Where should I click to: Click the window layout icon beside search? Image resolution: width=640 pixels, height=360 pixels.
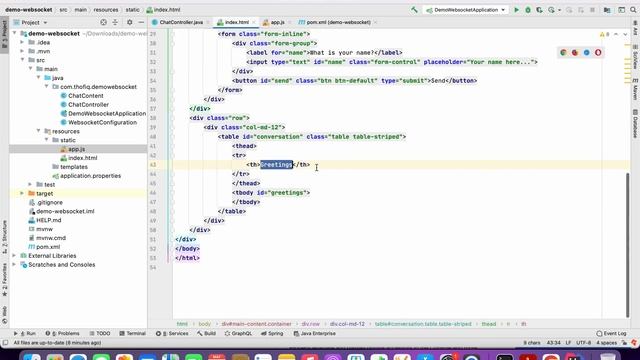tap(621, 10)
